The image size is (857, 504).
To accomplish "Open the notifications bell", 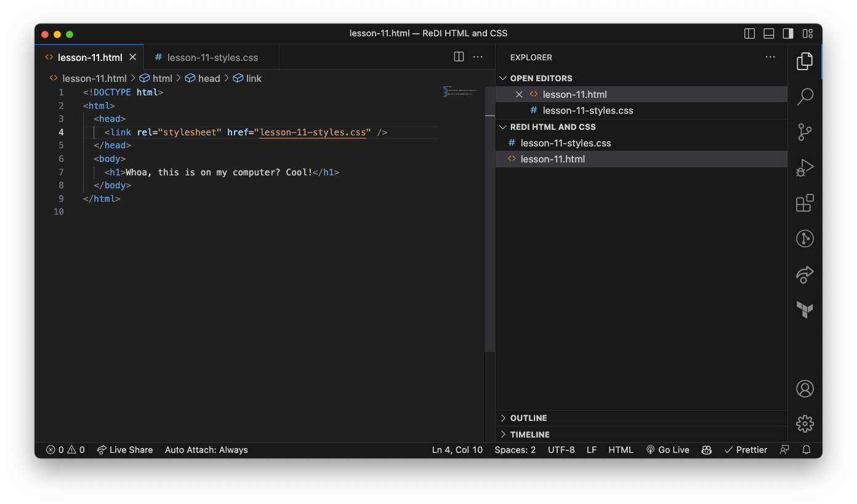I will [x=807, y=450].
